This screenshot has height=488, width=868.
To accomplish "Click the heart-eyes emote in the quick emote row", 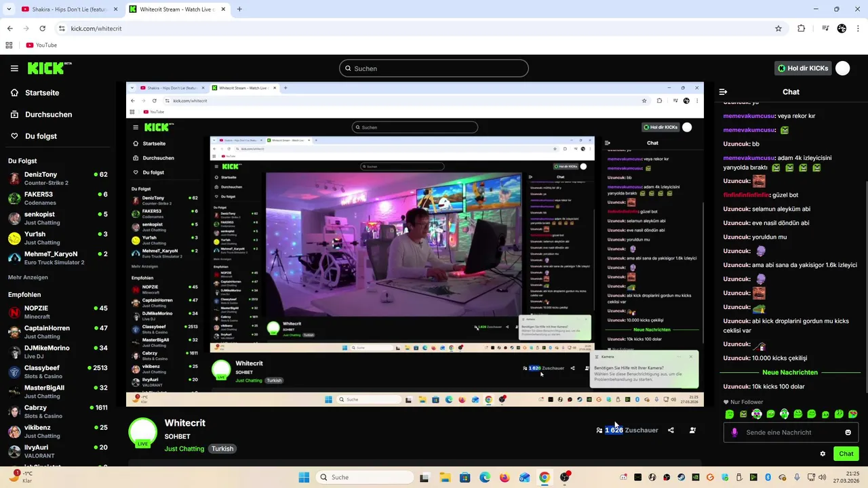I will coord(852,414).
